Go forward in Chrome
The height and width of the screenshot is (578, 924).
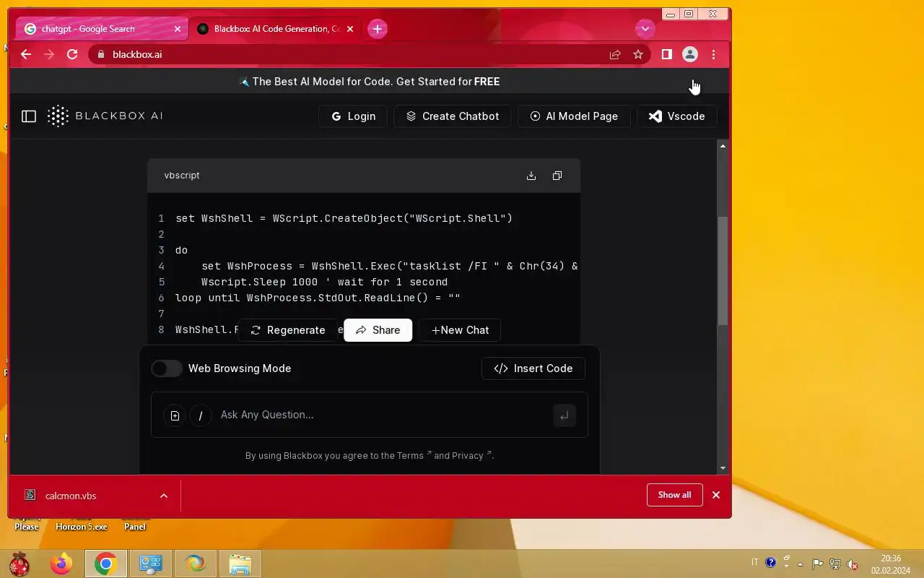click(49, 54)
